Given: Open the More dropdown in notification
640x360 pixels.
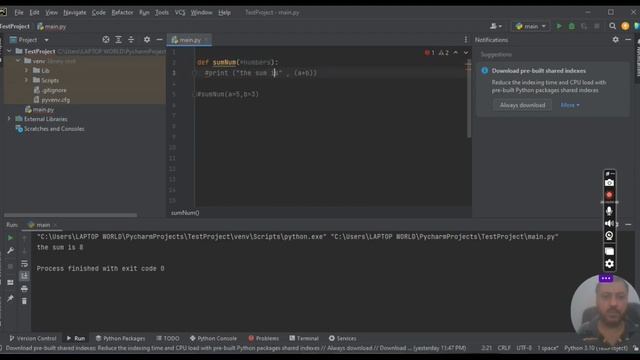Looking at the screenshot, I should [570, 105].
